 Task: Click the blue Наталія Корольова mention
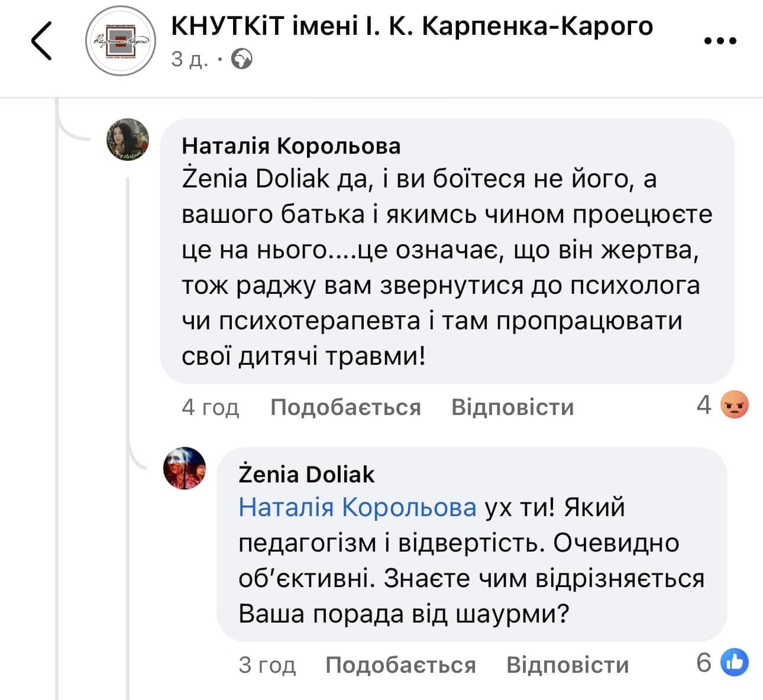(x=357, y=507)
